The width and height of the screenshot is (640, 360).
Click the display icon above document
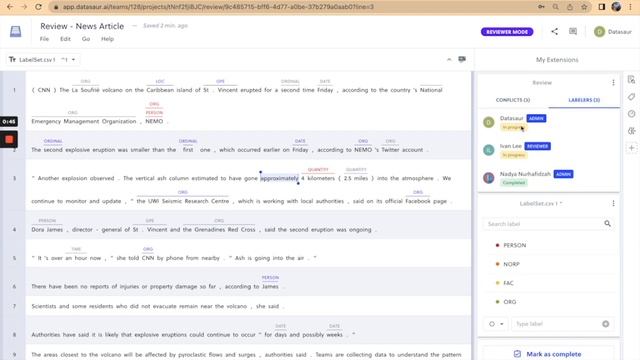coord(462,60)
